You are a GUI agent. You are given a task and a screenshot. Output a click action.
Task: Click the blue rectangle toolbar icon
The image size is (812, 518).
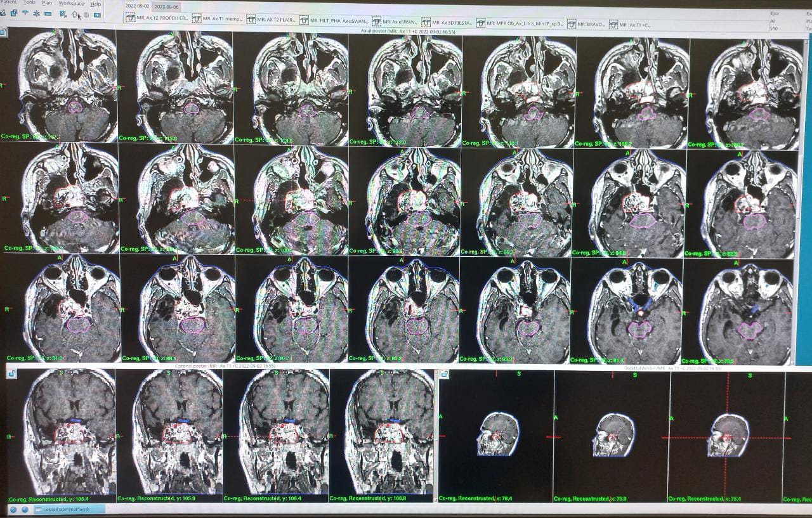[x=48, y=14]
